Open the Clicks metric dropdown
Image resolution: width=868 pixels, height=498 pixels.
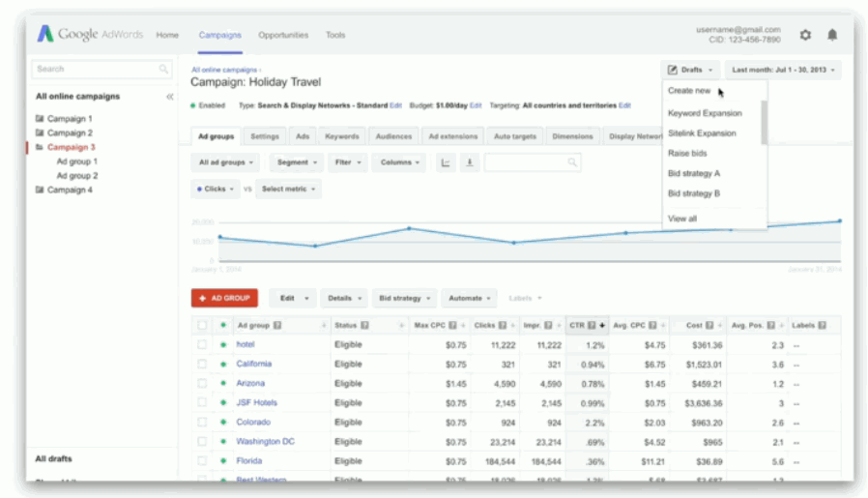pyautogui.click(x=215, y=189)
